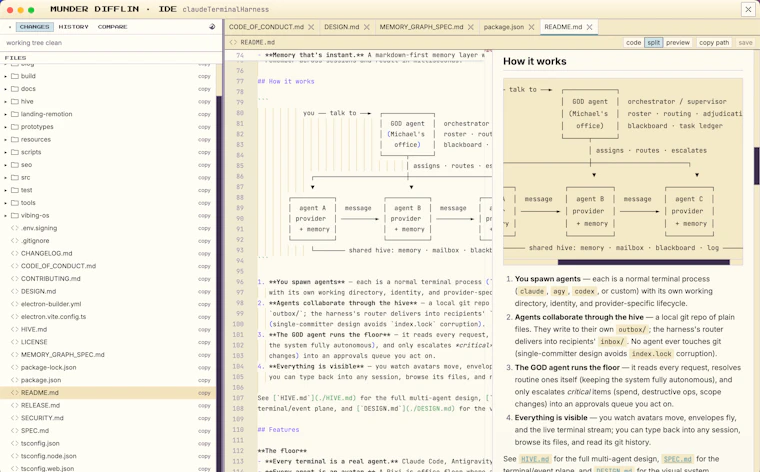Click the save button
This screenshot has height=472, width=760.
[x=745, y=43]
